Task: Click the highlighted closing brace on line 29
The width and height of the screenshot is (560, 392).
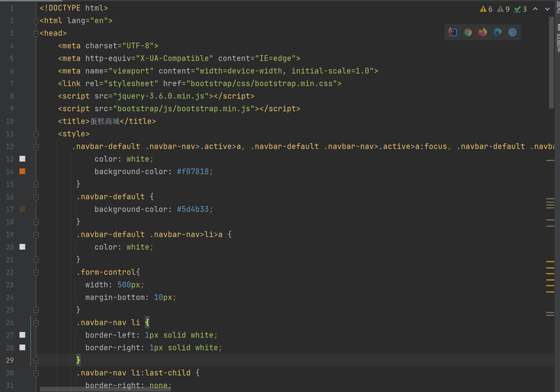Action: pos(78,360)
